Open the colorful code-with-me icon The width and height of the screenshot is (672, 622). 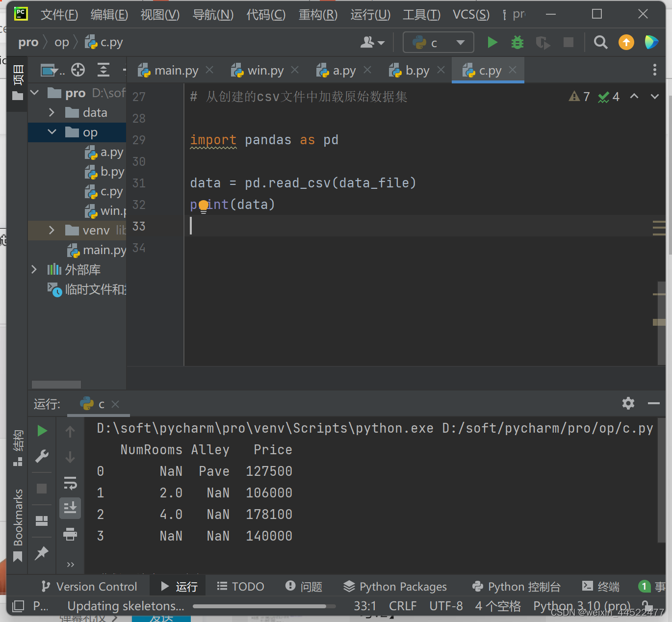[651, 43]
